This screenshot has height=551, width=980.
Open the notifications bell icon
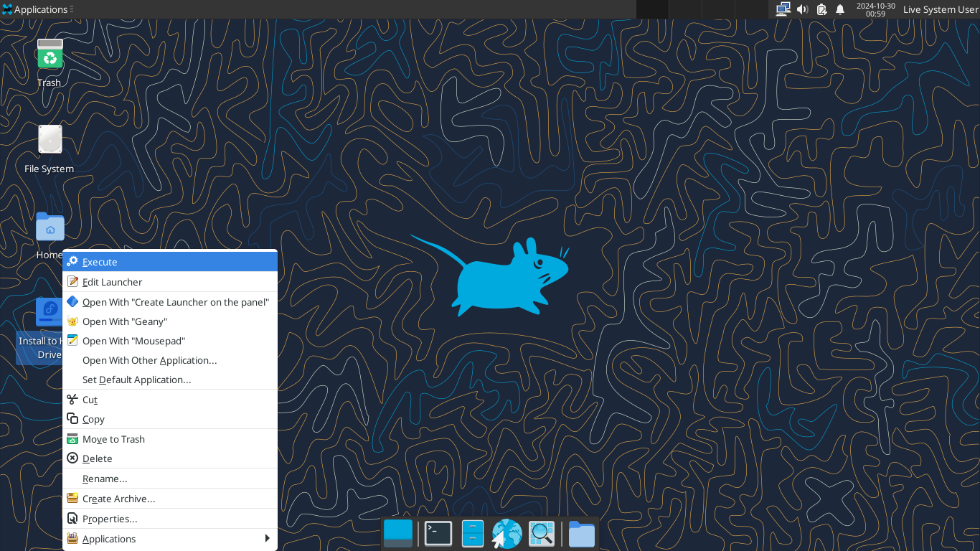coord(840,9)
